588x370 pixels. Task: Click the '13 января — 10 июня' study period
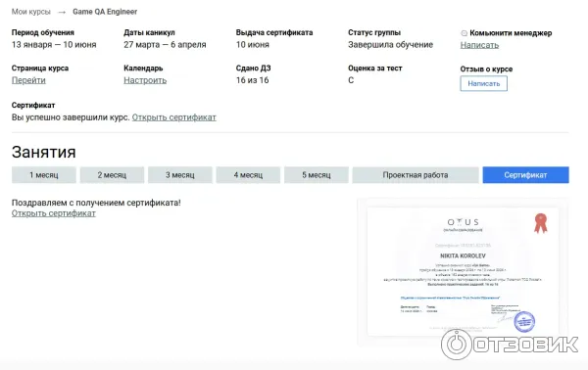pyautogui.click(x=54, y=45)
